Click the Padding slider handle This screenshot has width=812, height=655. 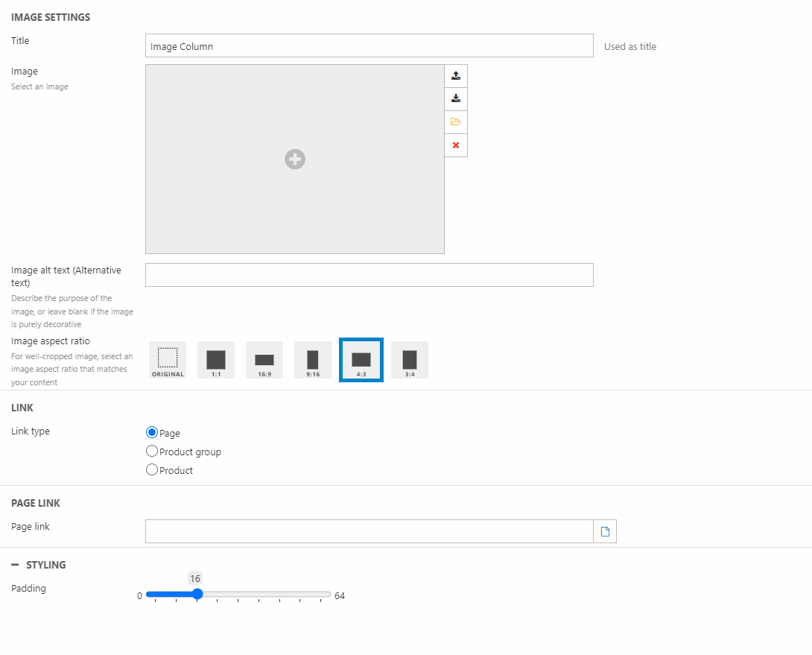(197, 595)
